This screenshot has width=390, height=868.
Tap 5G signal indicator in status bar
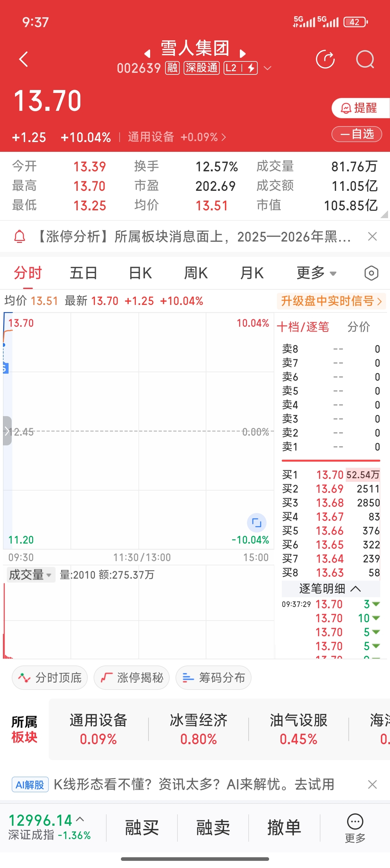(x=316, y=21)
